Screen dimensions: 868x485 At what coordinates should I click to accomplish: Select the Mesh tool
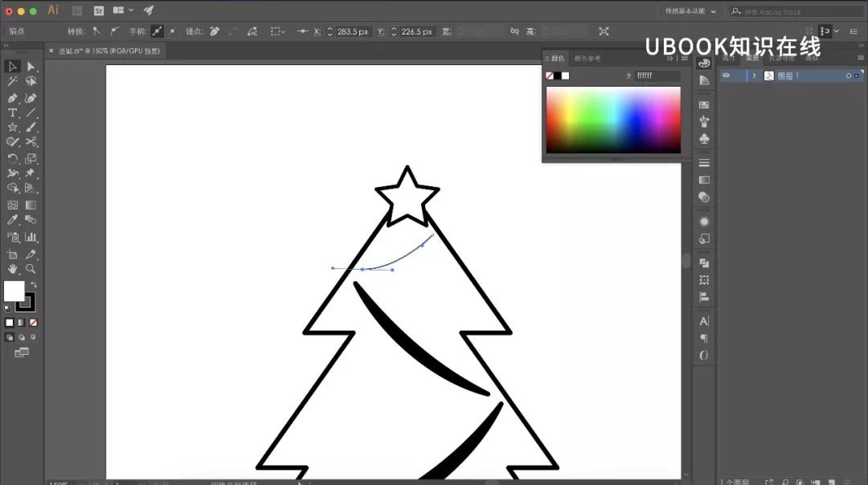click(12, 206)
